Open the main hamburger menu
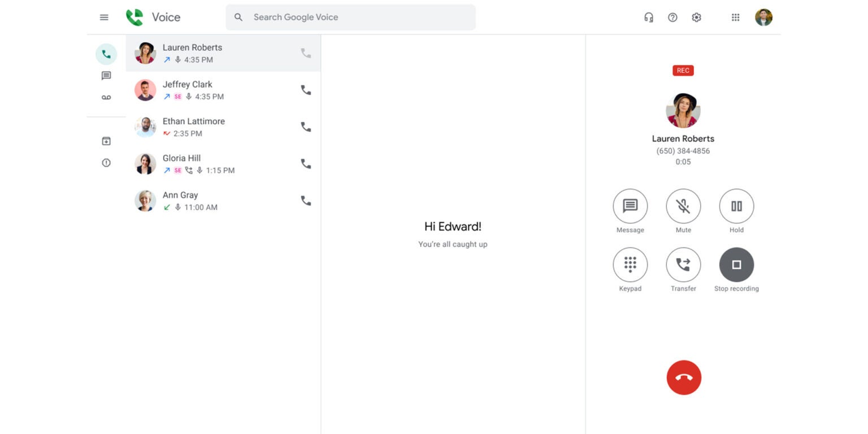The image size is (868, 434). pos(104,18)
